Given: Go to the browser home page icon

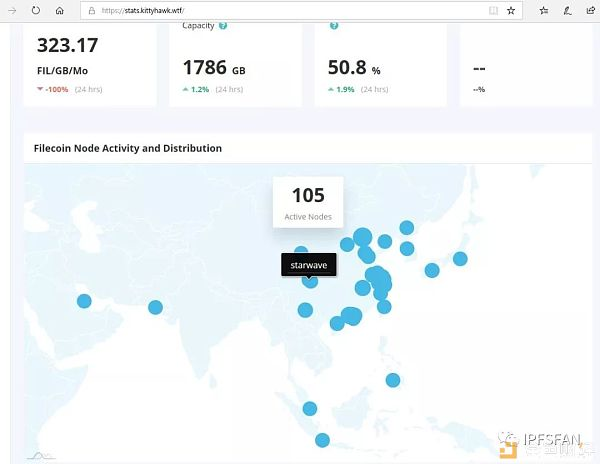Looking at the screenshot, I should (60, 11).
